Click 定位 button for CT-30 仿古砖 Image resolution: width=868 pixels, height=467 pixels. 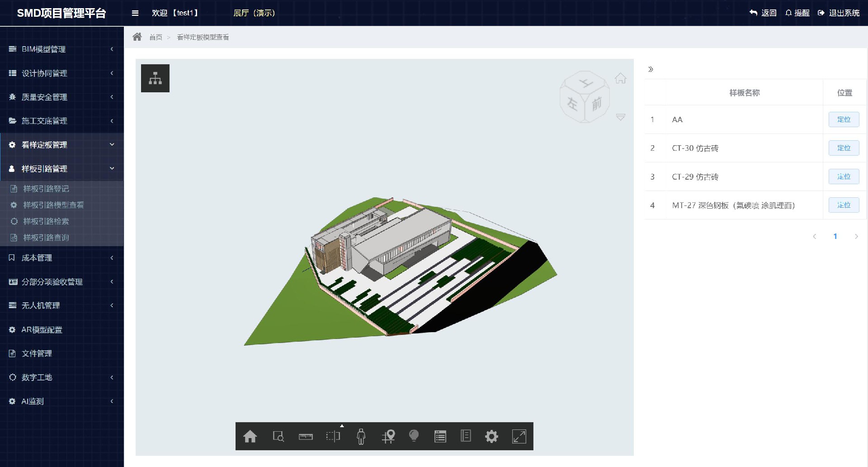(x=844, y=148)
